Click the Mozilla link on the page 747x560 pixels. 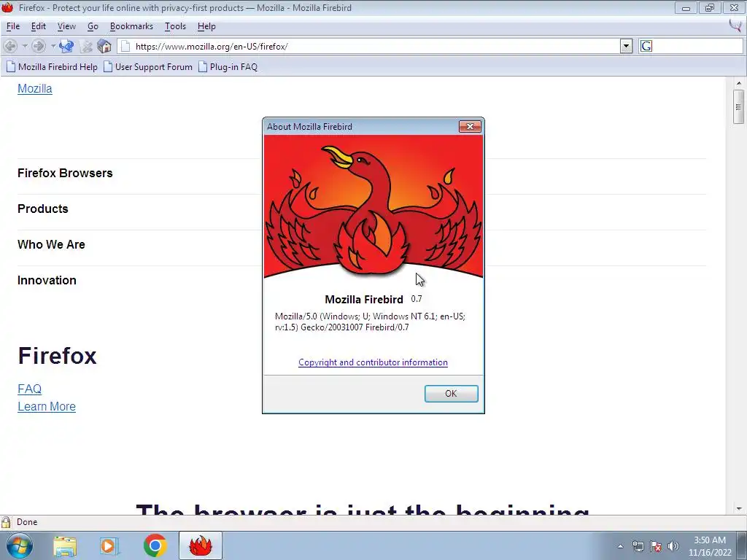[35, 88]
